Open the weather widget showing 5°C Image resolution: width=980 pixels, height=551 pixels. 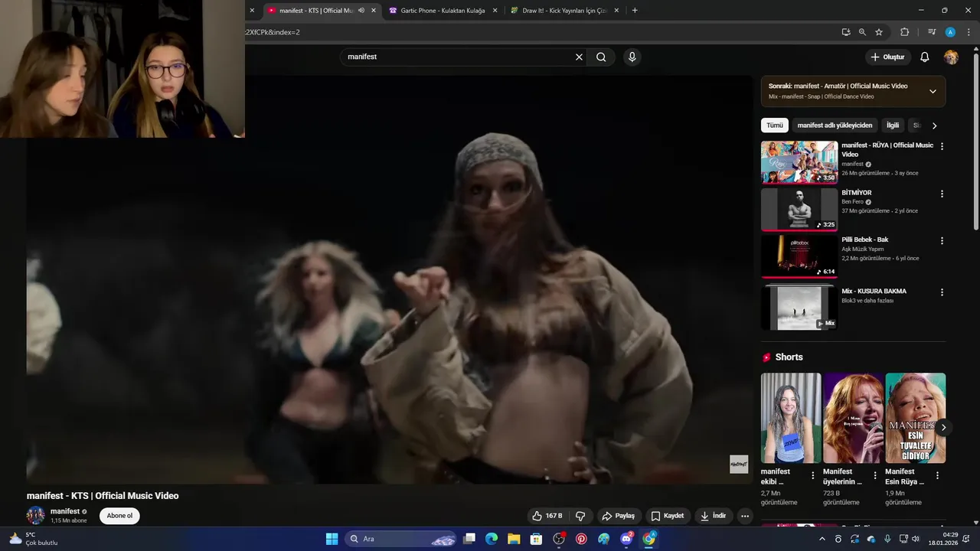(x=32, y=539)
